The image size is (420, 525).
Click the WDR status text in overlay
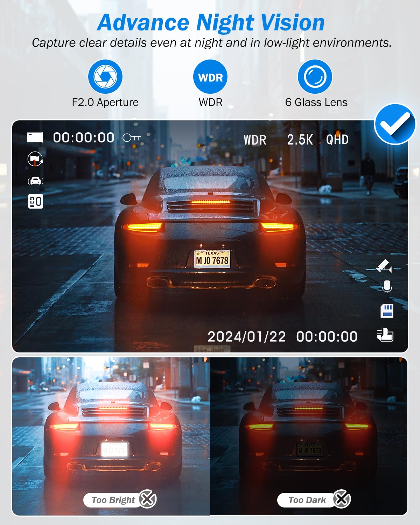(255, 140)
